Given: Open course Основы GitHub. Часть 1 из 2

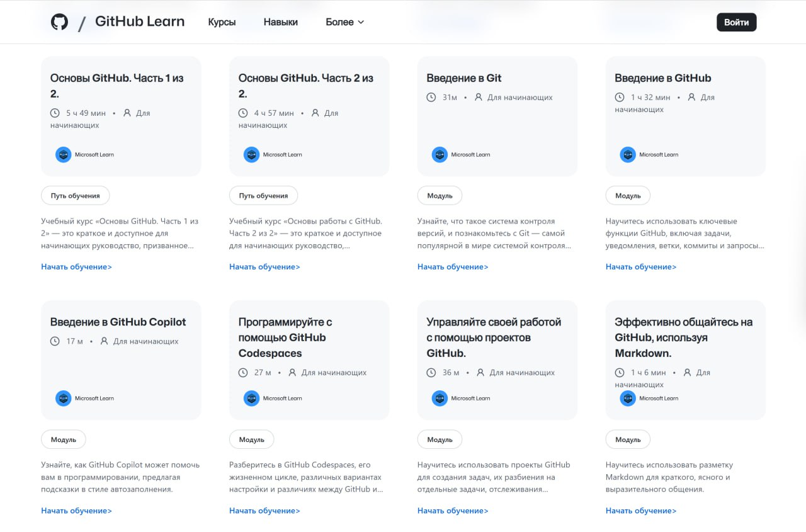Looking at the screenshot, I should tap(117, 86).
